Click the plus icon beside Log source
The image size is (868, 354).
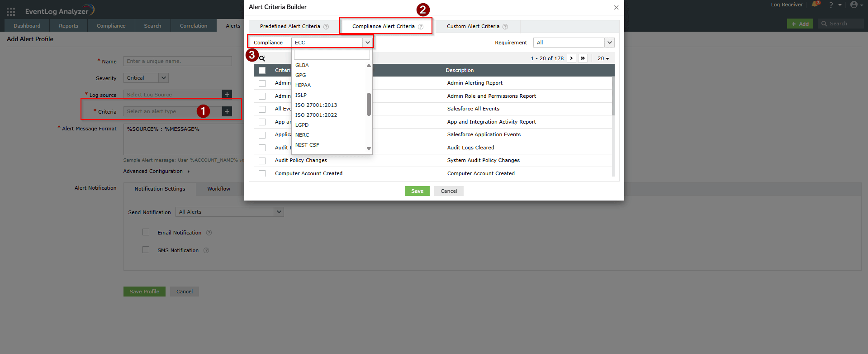227,94
